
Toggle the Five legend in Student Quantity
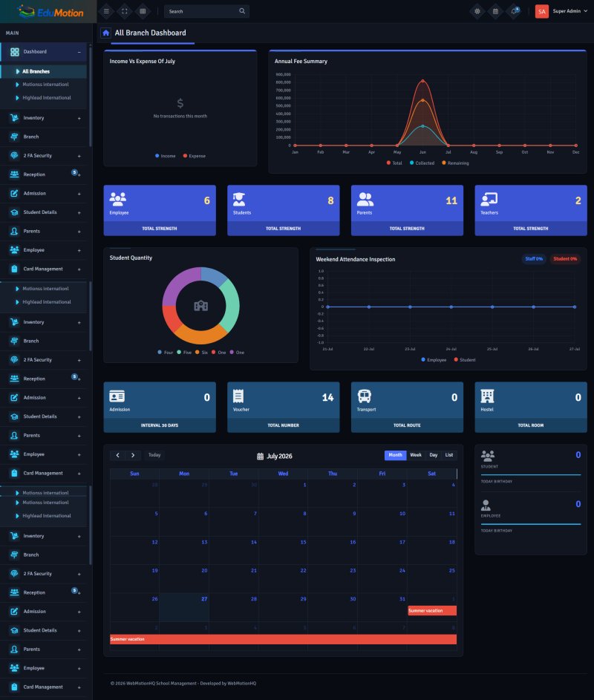(x=184, y=353)
